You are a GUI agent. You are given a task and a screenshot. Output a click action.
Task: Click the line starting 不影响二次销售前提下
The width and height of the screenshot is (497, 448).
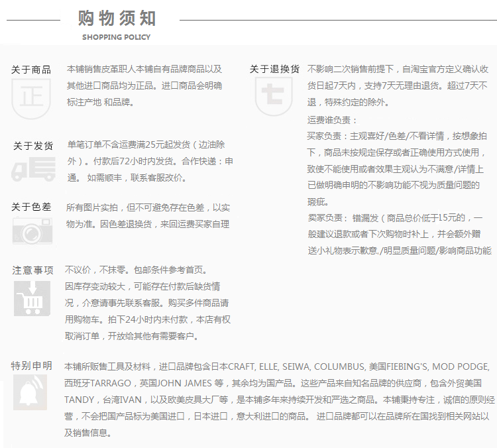click(x=398, y=69)
